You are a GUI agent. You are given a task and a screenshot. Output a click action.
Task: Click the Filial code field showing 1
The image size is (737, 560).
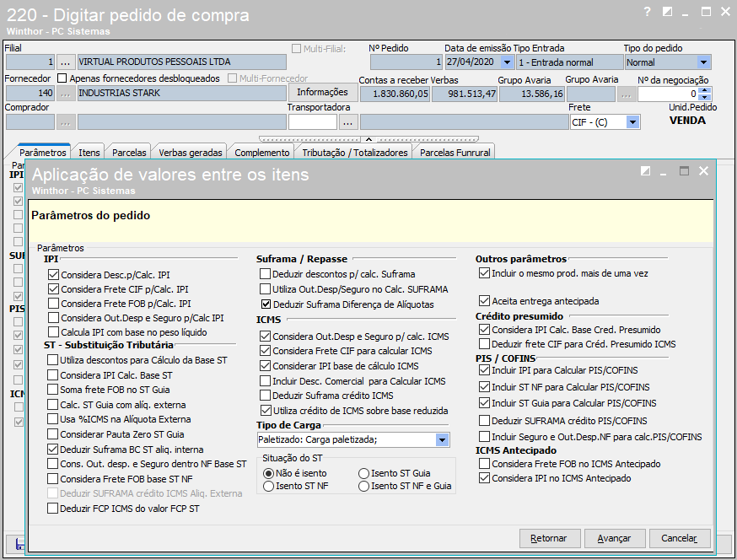pyautogui.click(x=30, y=62)
